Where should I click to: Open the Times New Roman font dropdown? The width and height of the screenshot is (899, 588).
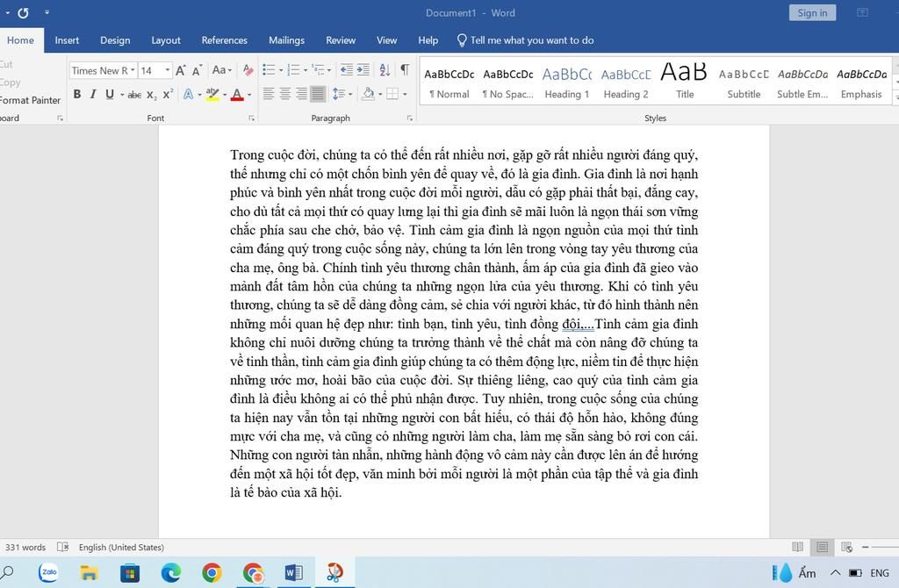[x=133, y=70]
